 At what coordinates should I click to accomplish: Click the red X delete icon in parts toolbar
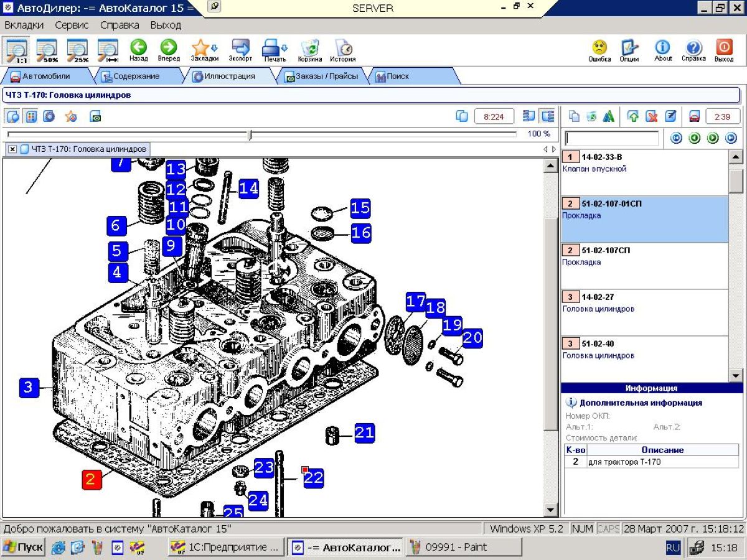tap(652, 116)
